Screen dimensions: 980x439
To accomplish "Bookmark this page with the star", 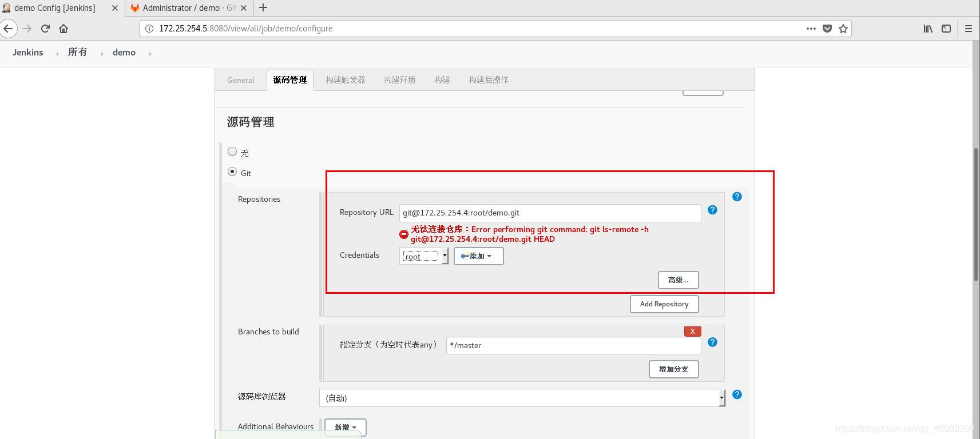I will click(843, 29).
